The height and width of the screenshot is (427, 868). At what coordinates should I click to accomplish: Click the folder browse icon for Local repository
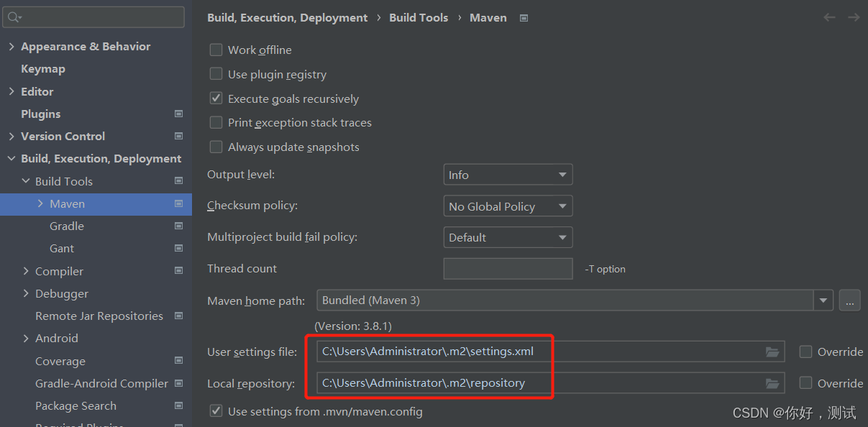pos(772,383)
